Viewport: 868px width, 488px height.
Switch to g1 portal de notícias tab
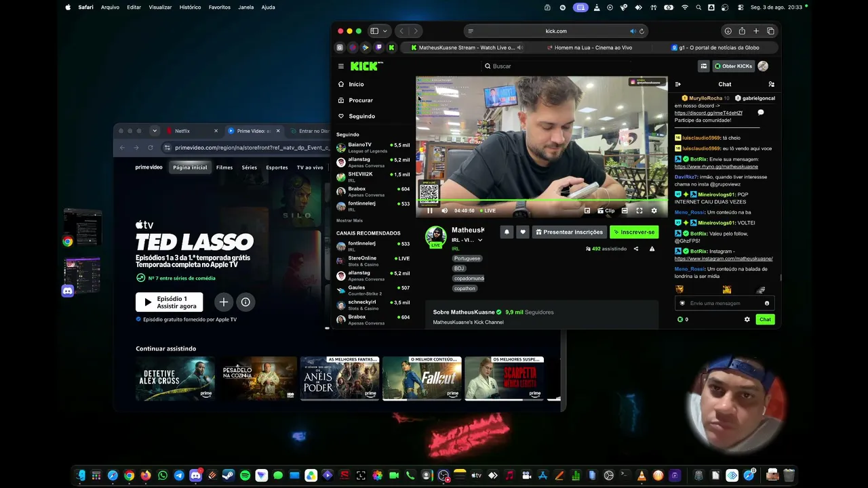coord(715,47)
